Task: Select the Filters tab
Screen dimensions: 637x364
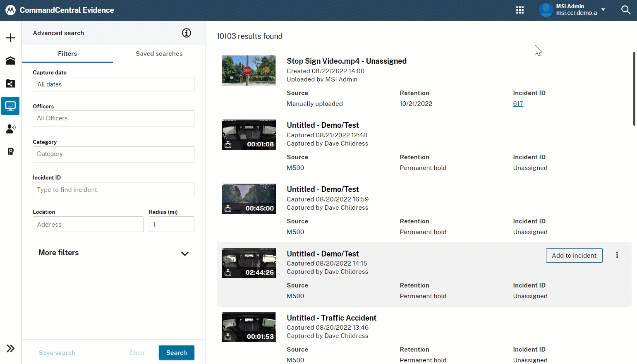Action: [67, 54]
